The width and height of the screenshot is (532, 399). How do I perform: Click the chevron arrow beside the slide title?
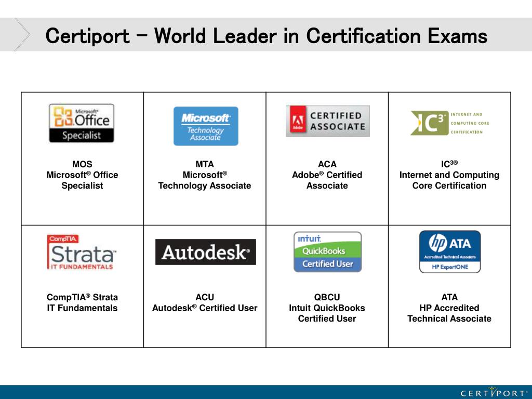click(22, 35)
